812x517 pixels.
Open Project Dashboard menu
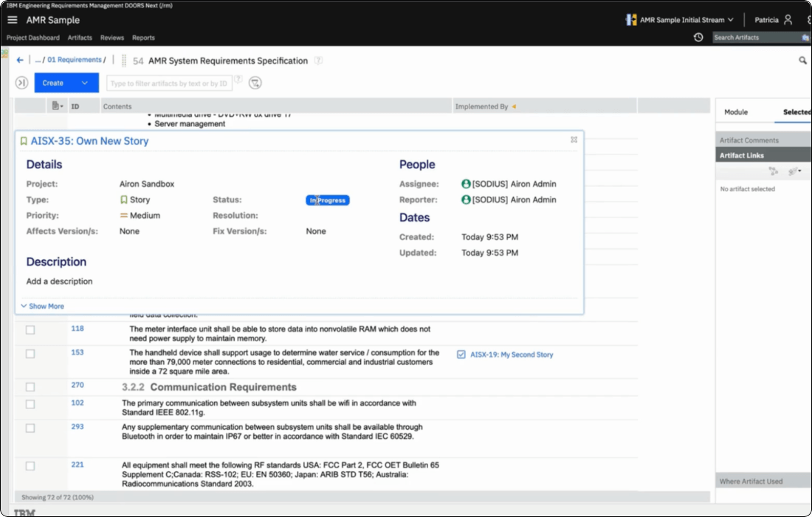(x=33, y=38)
